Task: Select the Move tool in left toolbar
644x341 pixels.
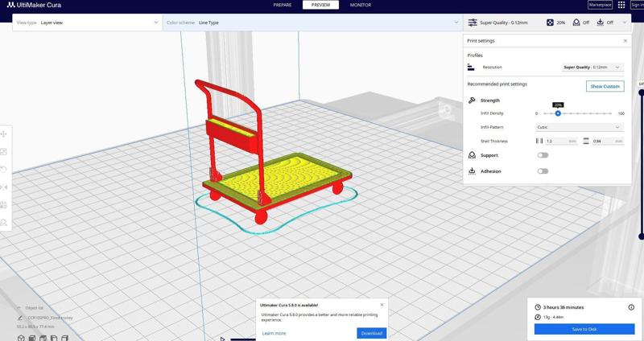Action: (x=4, y=134)
